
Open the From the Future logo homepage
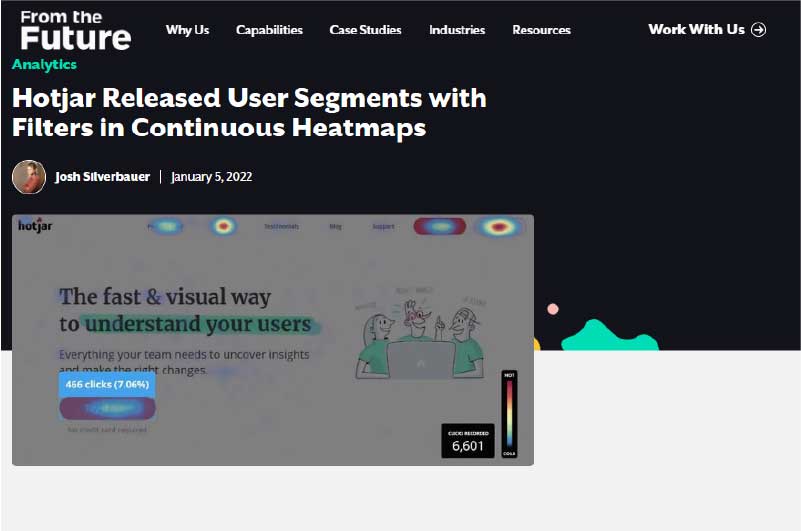click(x=76, y=31)
